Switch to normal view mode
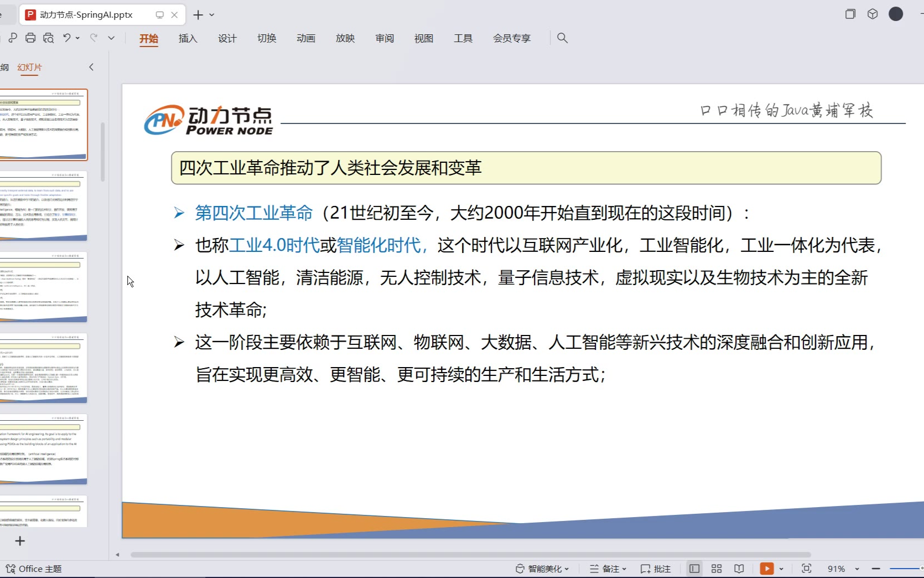The width and height of the screenshot is (924, 578). [x=694, y=569]
